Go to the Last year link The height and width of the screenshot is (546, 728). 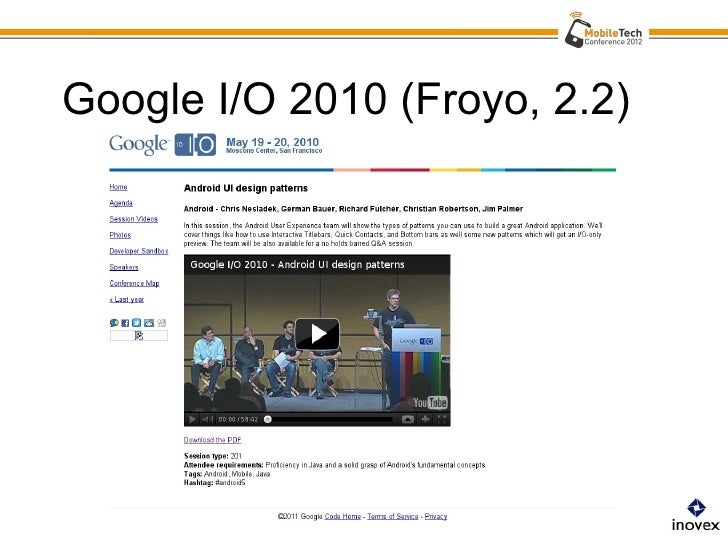[127, 299]
